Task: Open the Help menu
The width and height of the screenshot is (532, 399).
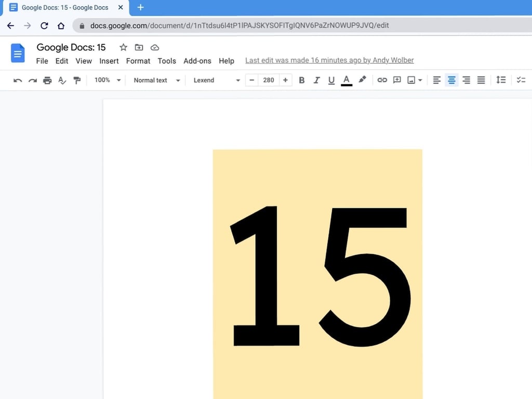Action: tap(227, 61)
